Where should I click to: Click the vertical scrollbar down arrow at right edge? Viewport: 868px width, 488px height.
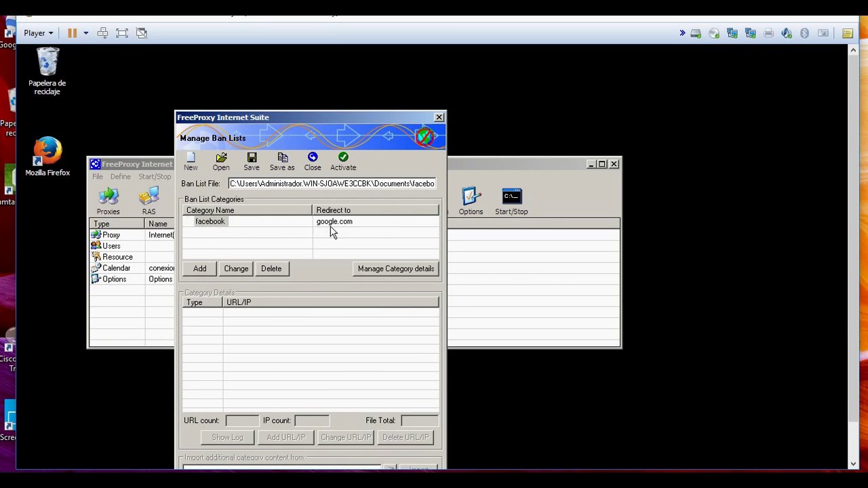854,464
